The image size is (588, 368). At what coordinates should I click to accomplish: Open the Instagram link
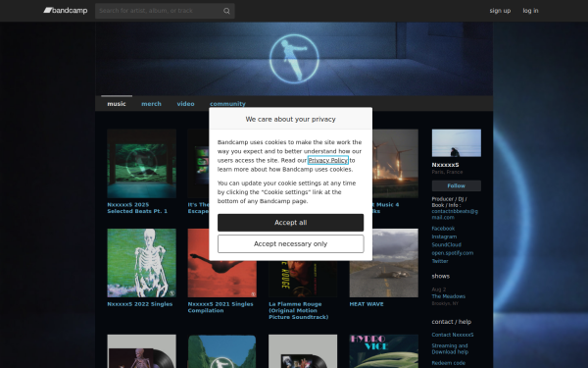click(444, 237)
